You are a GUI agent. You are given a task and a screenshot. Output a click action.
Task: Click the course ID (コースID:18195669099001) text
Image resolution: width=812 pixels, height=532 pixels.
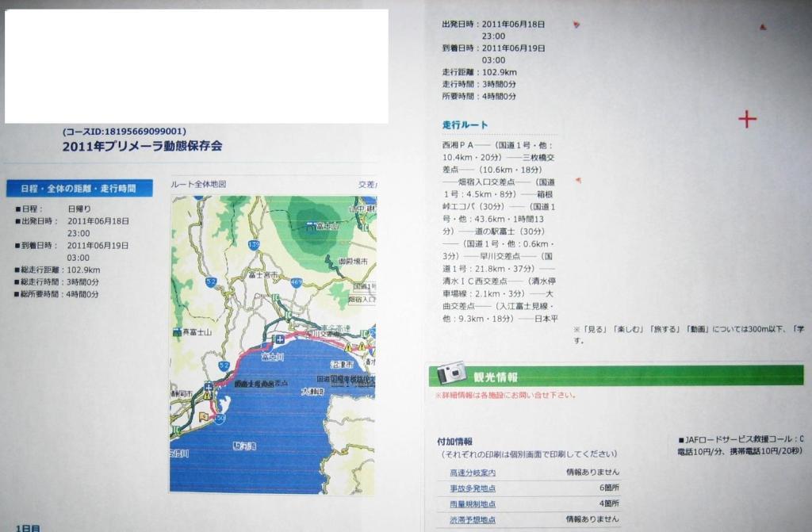coord(124,131)
